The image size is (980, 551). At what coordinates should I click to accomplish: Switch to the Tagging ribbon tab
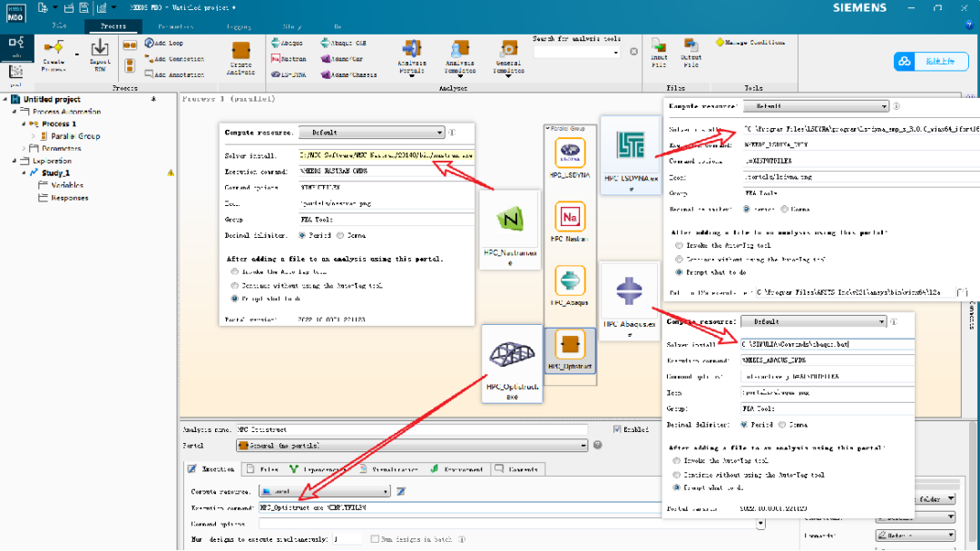point(238,26)
